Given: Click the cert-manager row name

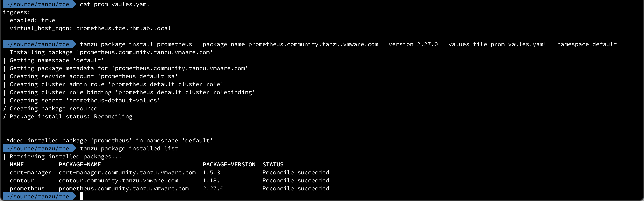Looking at the screenshot, I should (31, 172).
